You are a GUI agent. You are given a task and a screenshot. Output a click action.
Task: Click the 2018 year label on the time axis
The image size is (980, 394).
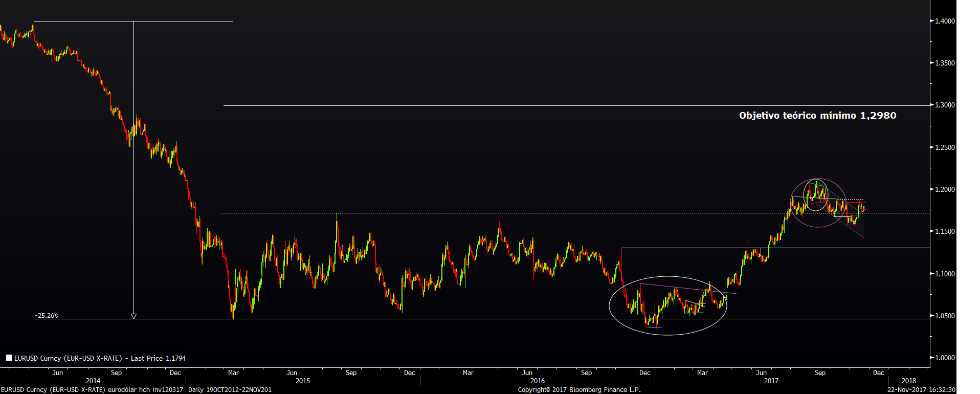pos(909,381)
